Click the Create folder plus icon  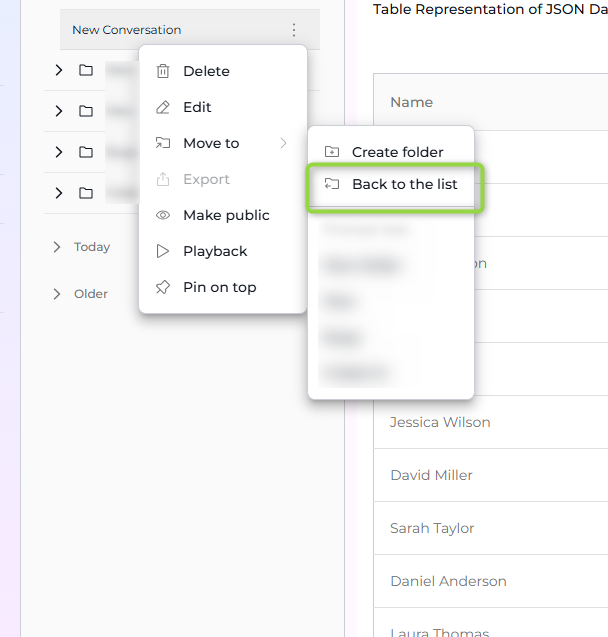point(332,152)
